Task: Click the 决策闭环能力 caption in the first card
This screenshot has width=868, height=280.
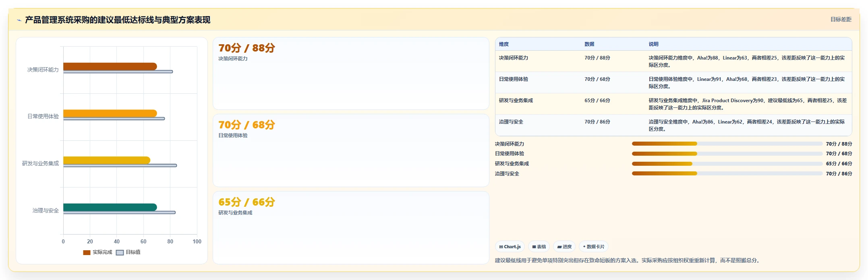Action: pyautogui.click(x=233, y=59)
